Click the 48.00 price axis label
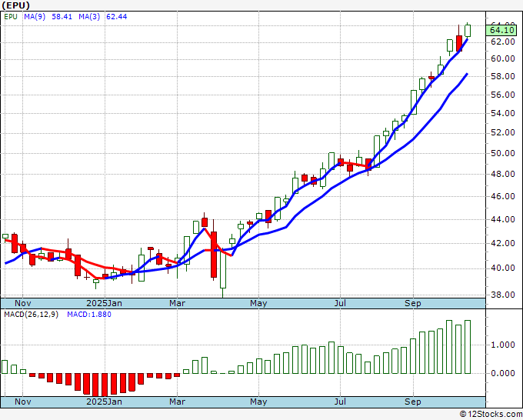 click(x=503, y=174)
